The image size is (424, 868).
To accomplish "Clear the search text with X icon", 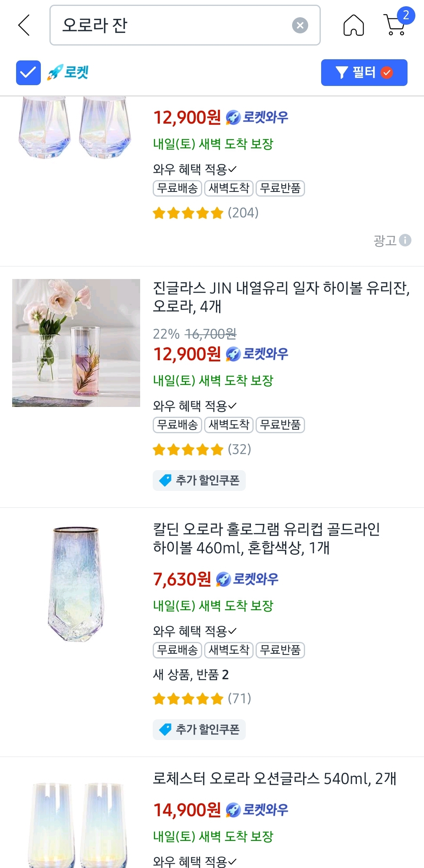I will click(x=300, y=26).
